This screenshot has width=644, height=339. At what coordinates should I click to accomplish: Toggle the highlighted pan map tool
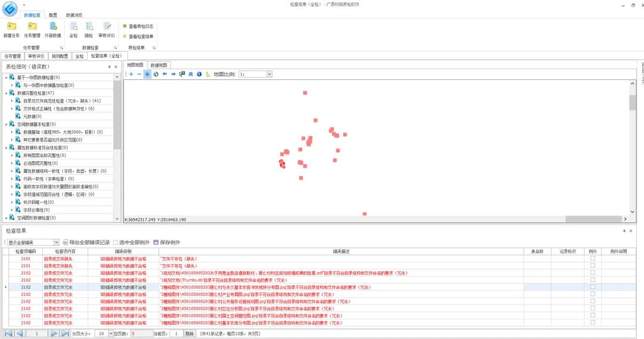pyautogui.click(x=147, y=75)
